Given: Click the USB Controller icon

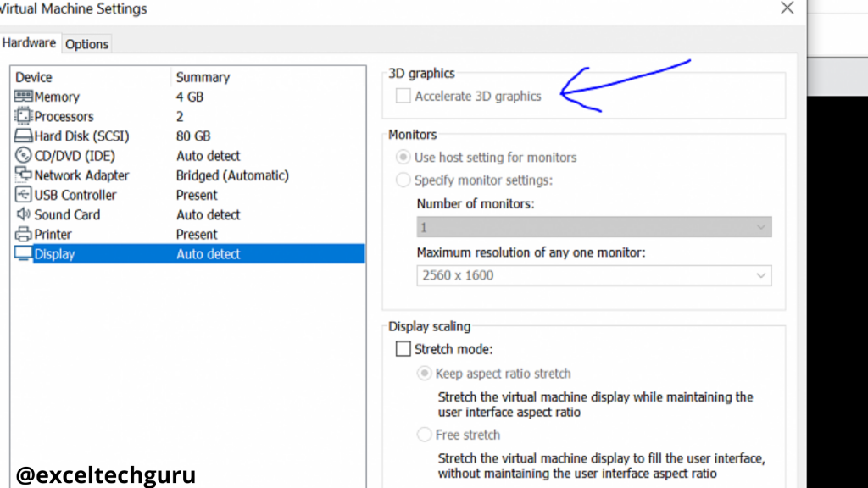Looking at the screenshot, I should tap(23, 195).
